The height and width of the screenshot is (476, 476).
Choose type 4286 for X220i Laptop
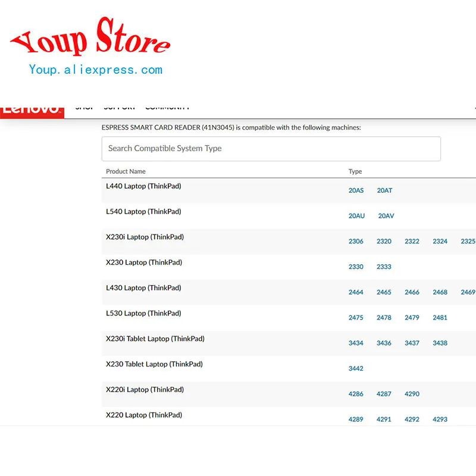(x=356, y=394)
